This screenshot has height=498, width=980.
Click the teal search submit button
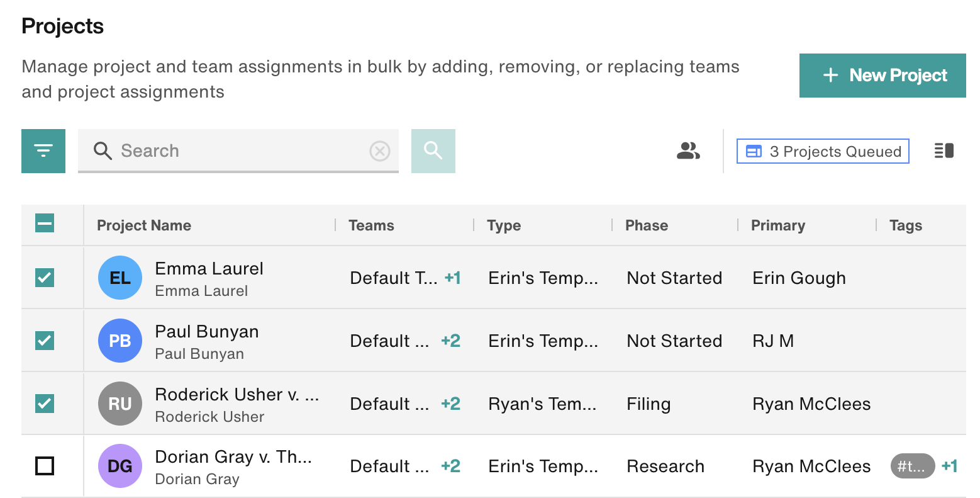pos(433,151)
